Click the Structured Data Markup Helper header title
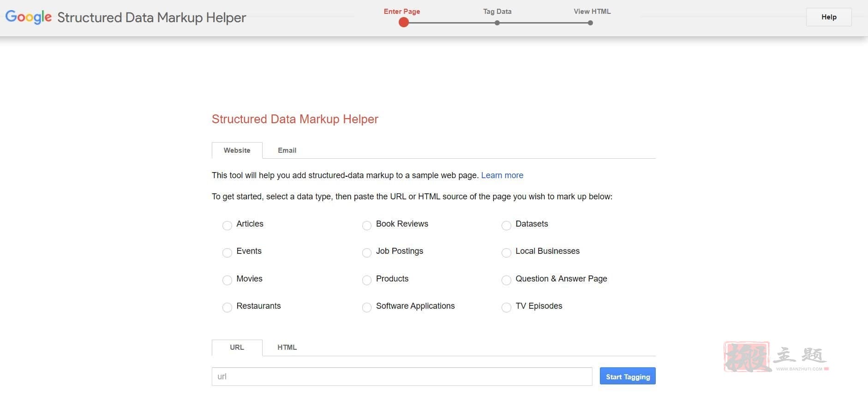This screenshot has height=407, width=868. tap(152, 18)
